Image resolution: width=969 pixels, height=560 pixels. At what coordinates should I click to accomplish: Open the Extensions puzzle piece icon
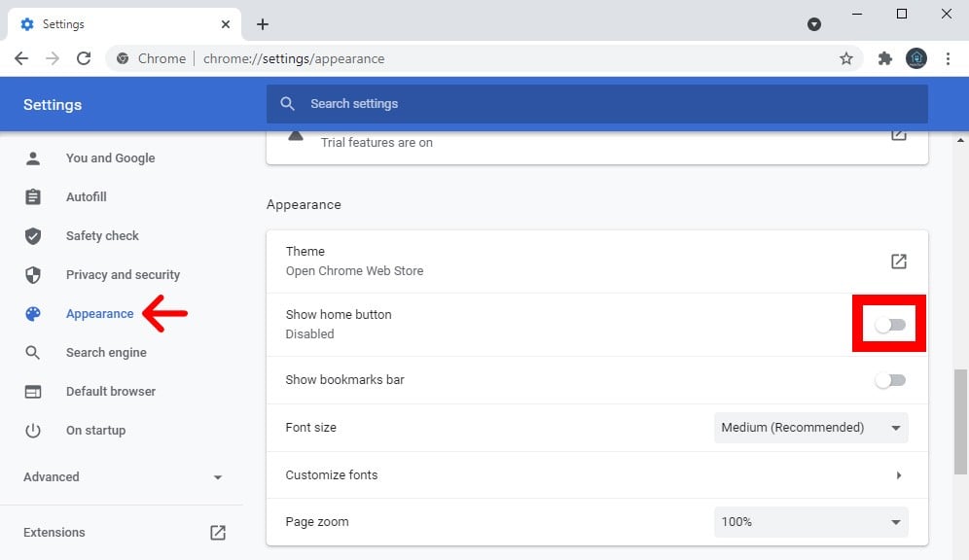coord(884,58)
